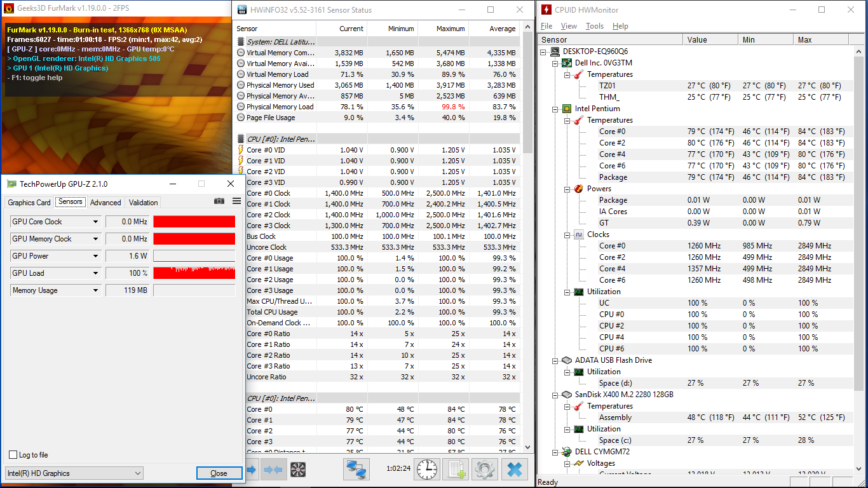Switch to the Advanced tab in GPU-Z
868x488 pixels.
point(105,203)
